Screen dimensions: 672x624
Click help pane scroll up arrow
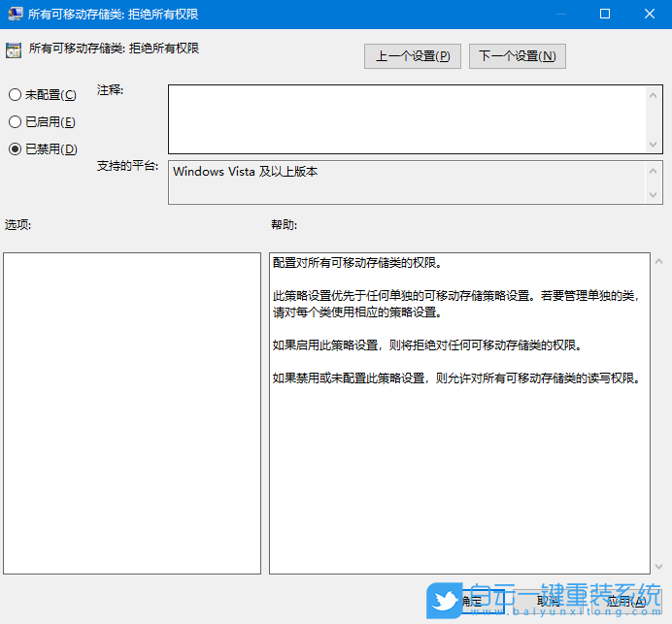click(658, 261)
